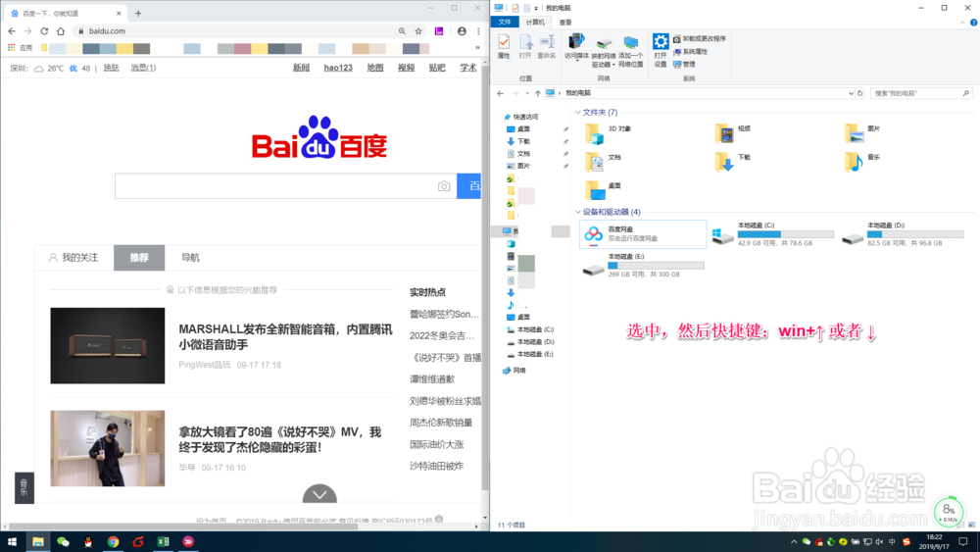
Task: Open the 贴吧 link on Baidu
Action: [x=437, y=68]
